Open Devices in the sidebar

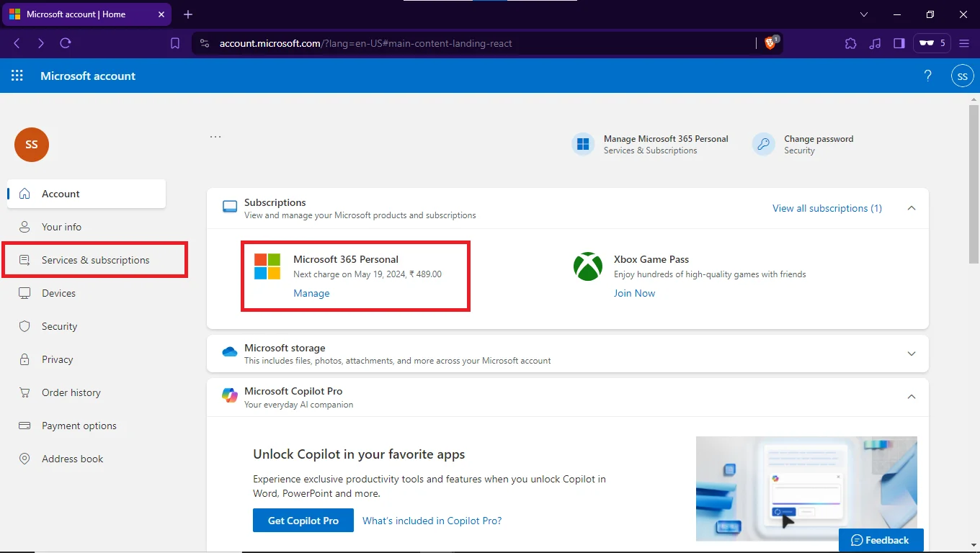86,293
